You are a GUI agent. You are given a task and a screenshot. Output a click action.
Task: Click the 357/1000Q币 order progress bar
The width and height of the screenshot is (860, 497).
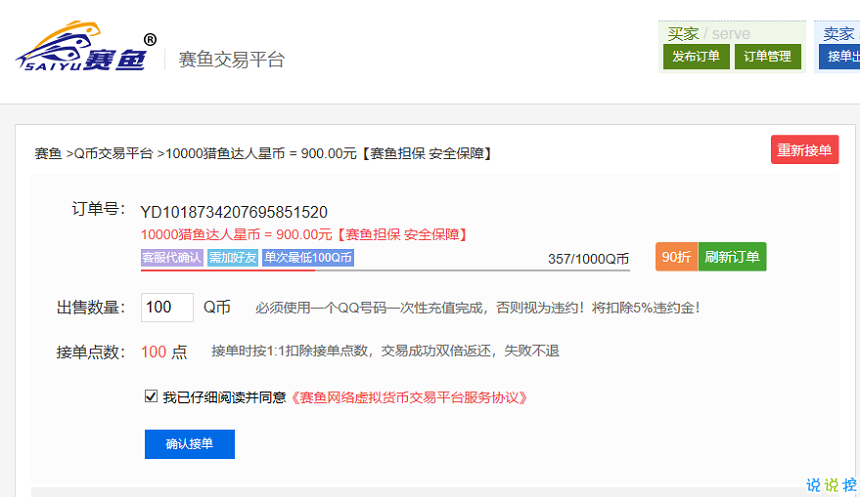pyautogui.click(x=385, y=270)
